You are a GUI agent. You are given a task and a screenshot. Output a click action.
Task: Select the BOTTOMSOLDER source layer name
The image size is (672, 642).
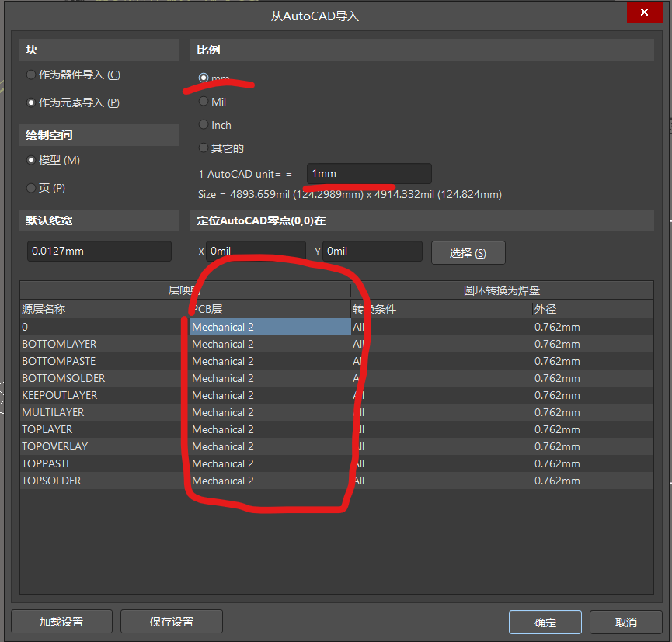tap(64, 378)
